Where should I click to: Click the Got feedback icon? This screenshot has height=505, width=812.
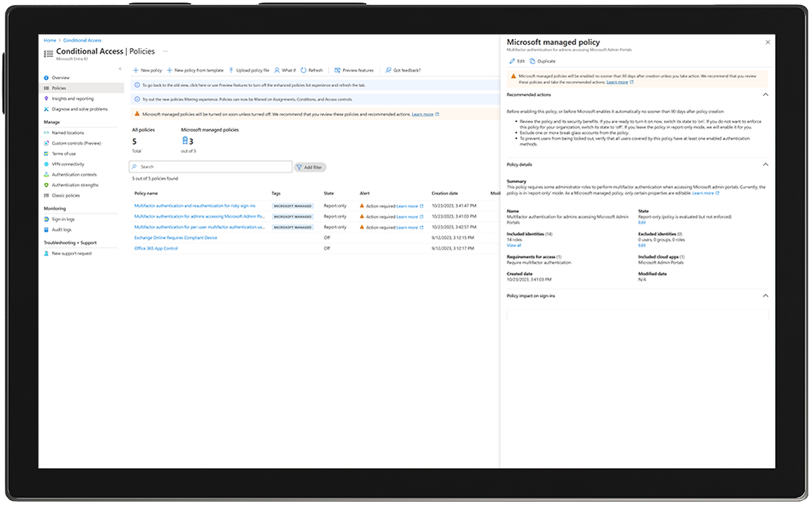point(388,71)
